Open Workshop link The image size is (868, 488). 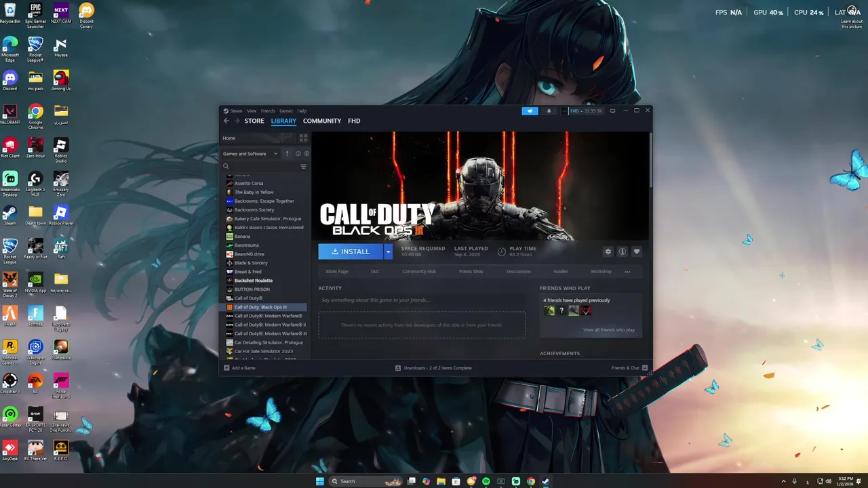(x=601, y=272)
